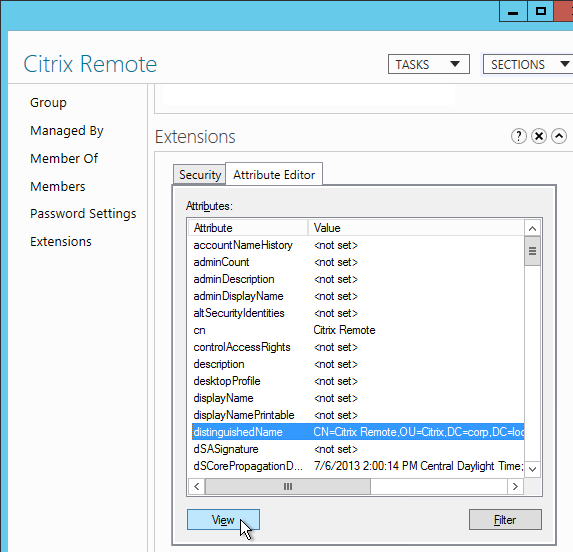
Task: Open help for the Extensions section
Action: click(519, 136)
